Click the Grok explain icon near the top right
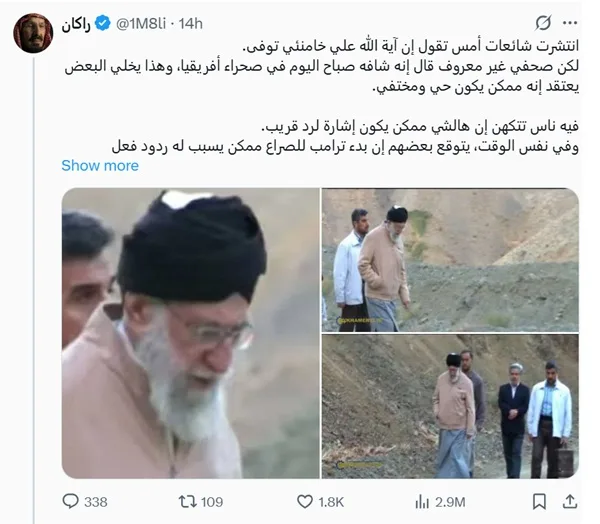The height and width of the screenshot is (524, 600). point(543,23)
